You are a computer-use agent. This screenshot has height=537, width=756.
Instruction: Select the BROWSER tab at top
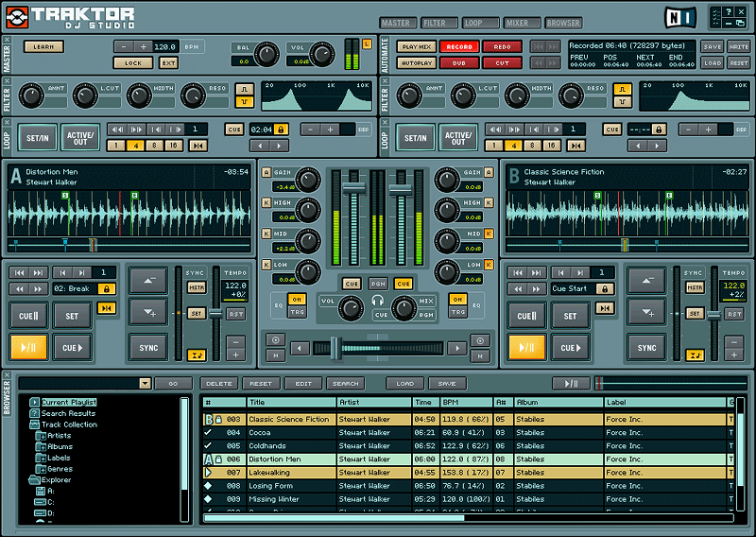pyautogui.click(x=563, y=22)
